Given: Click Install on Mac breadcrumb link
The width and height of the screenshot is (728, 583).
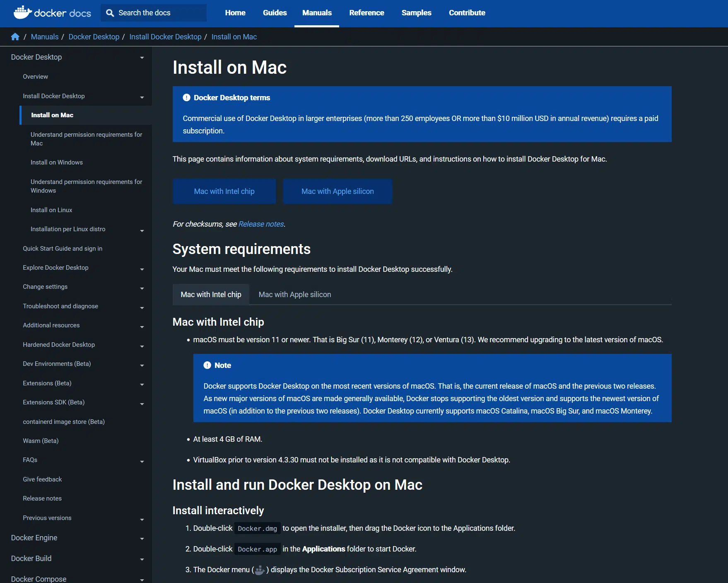Looking at the screenshot, I should tap(234, 37).
